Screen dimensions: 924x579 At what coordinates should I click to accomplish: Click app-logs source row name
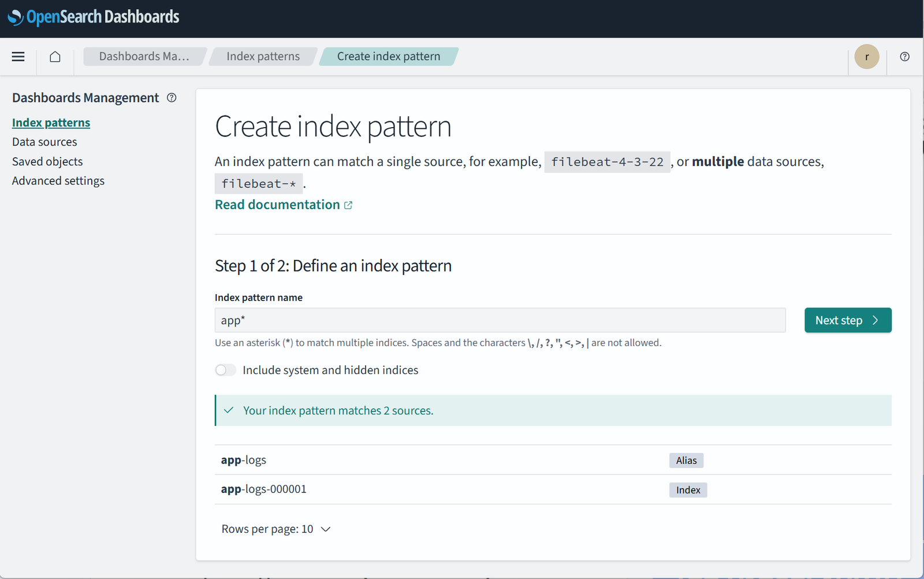[243, 460]
